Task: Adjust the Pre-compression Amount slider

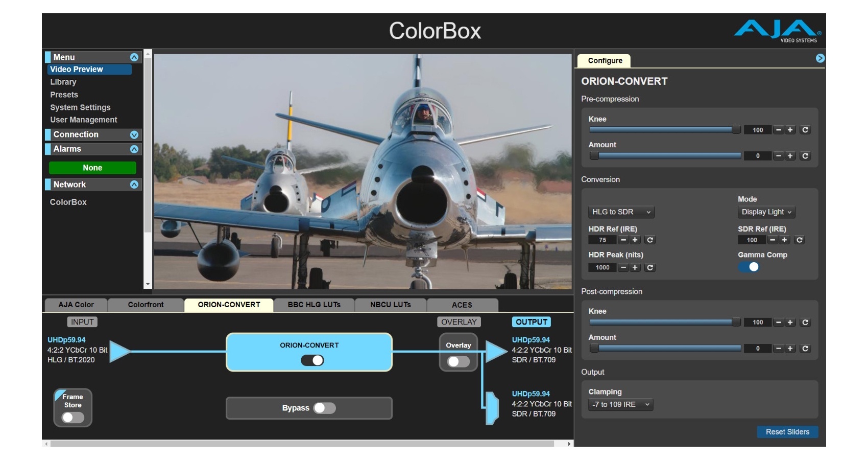Action: pyautogui.click(x=665, y=156)
